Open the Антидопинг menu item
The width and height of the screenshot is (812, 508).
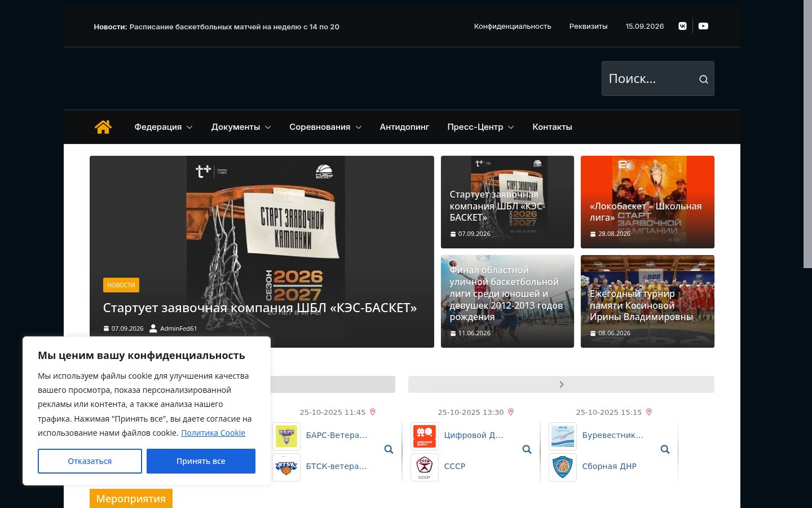(404, 127)
